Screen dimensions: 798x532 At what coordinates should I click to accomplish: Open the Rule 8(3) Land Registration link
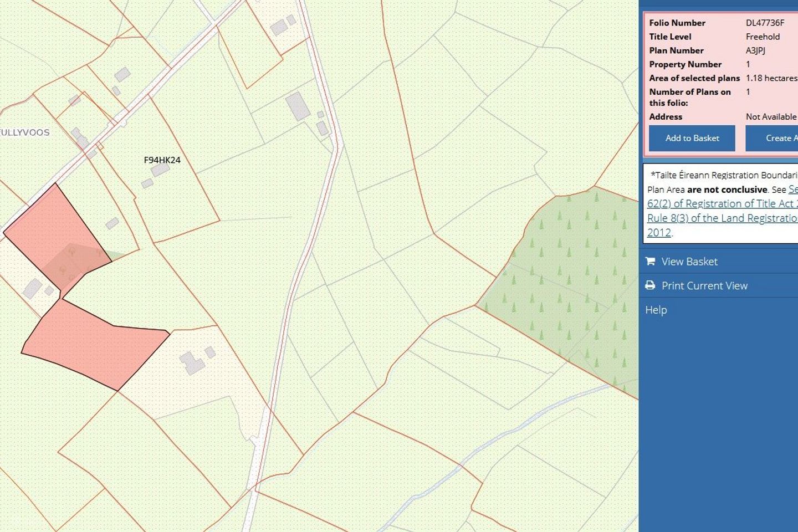[x=723, y=218]
